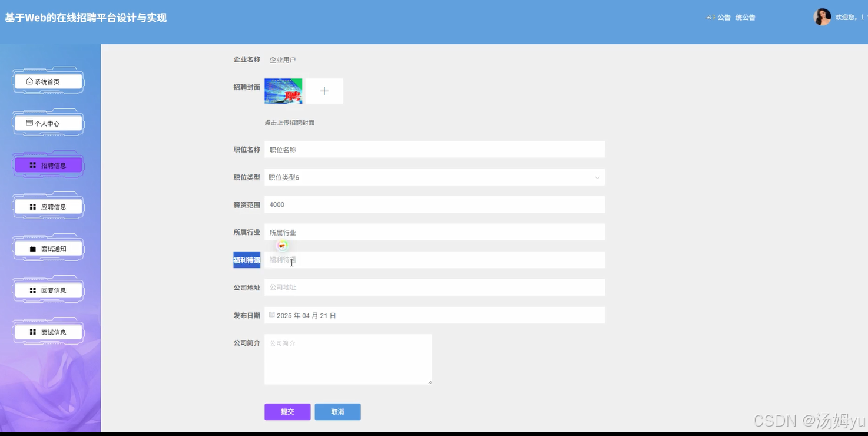Viewport: 868px width, 436px height.
Task: Open the 职位类型 select box
Action: point(435,177)
